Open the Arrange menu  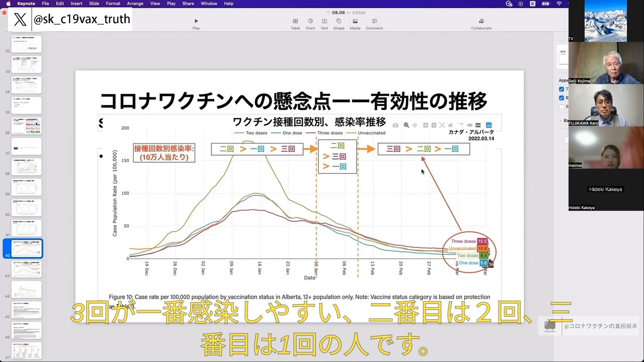tap(134, 4)
